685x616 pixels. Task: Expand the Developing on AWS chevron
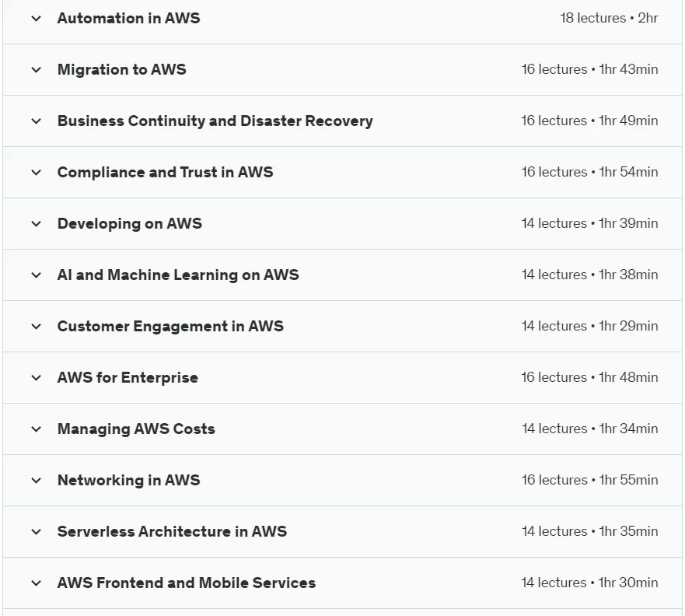pos(37,224)
